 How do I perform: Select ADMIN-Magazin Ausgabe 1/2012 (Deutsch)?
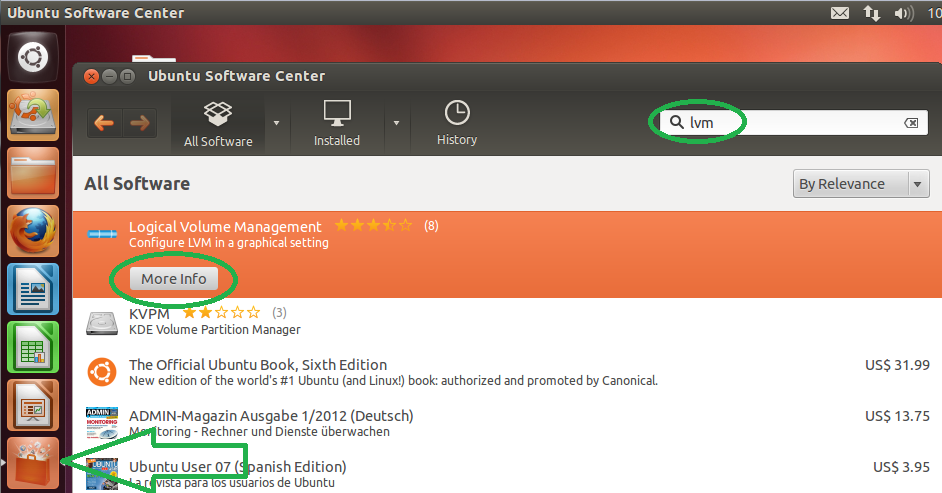pyautogui.click(x=271, y=416)
